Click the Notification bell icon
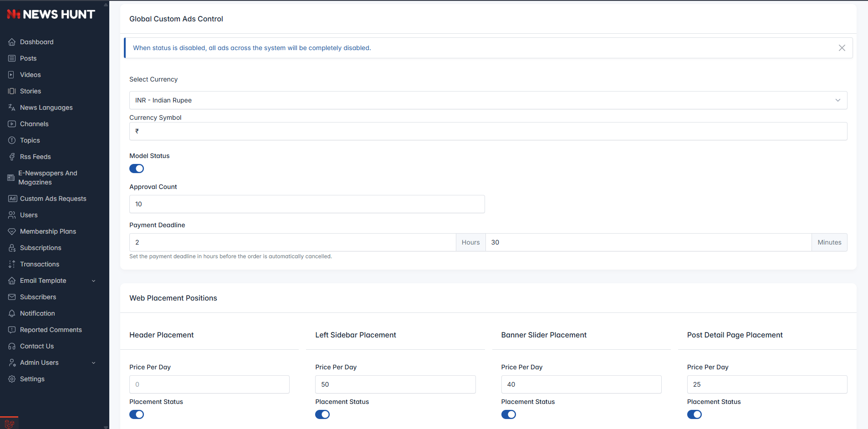868x429 pixels. (12, 313)
